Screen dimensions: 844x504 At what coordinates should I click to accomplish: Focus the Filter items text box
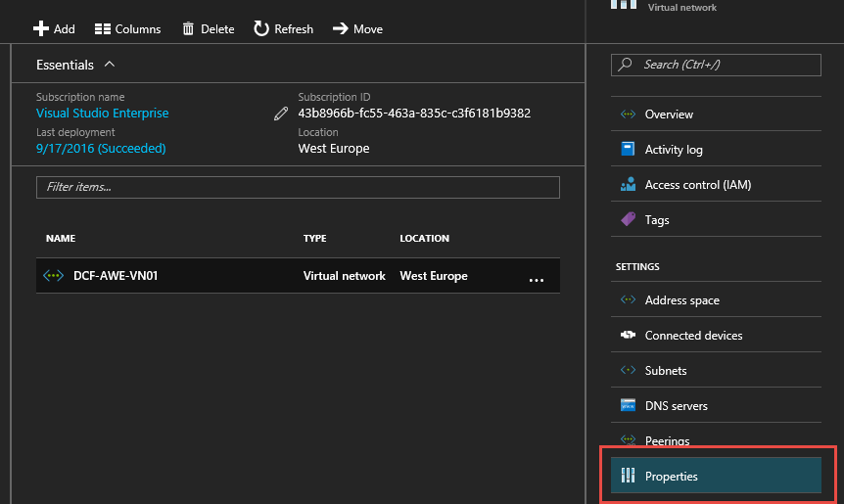[x=298, y=187]
